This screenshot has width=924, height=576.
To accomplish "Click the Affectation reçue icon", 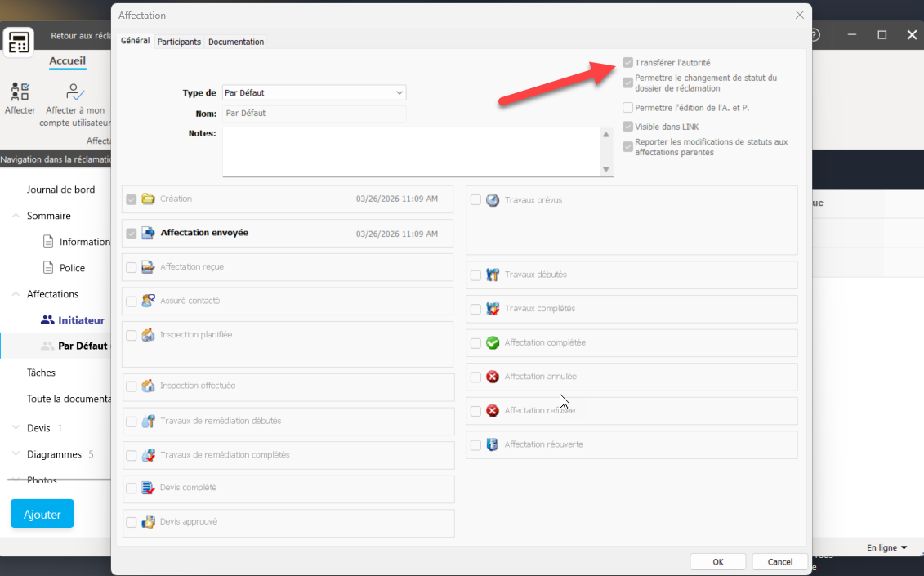I will 148,267.
